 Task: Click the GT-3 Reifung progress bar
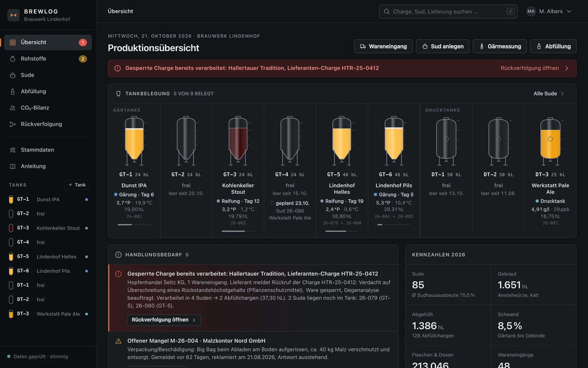[238, 231]
